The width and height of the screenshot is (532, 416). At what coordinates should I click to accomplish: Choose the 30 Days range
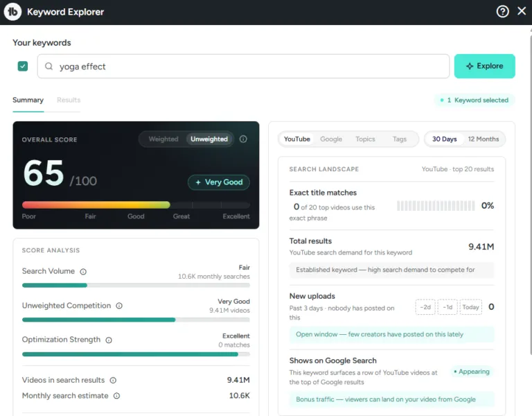[445, 139]
